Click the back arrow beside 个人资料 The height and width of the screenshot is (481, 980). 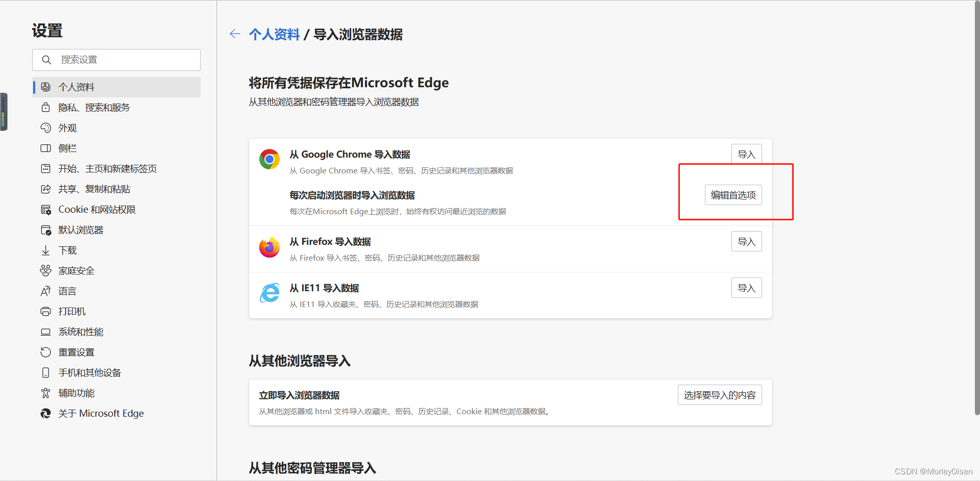tap(235, 34)
